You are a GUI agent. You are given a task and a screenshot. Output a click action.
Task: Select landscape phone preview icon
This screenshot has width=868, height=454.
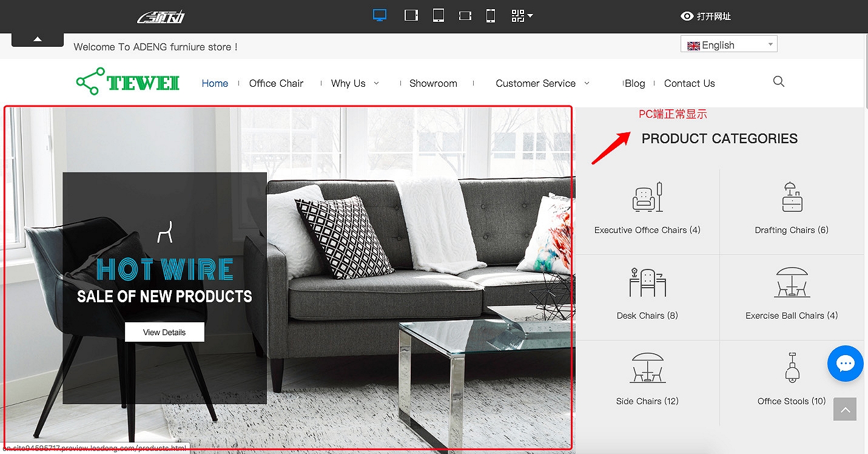(465, 16)
